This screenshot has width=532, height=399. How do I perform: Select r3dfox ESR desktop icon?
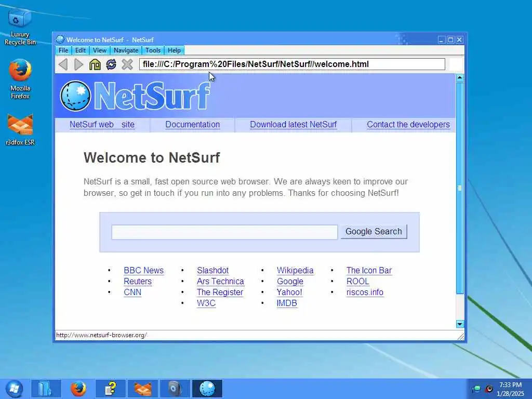20,129
